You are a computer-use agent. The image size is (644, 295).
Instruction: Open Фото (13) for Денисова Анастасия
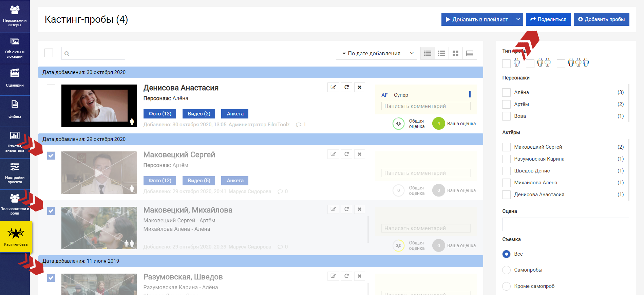click(160, 114)
